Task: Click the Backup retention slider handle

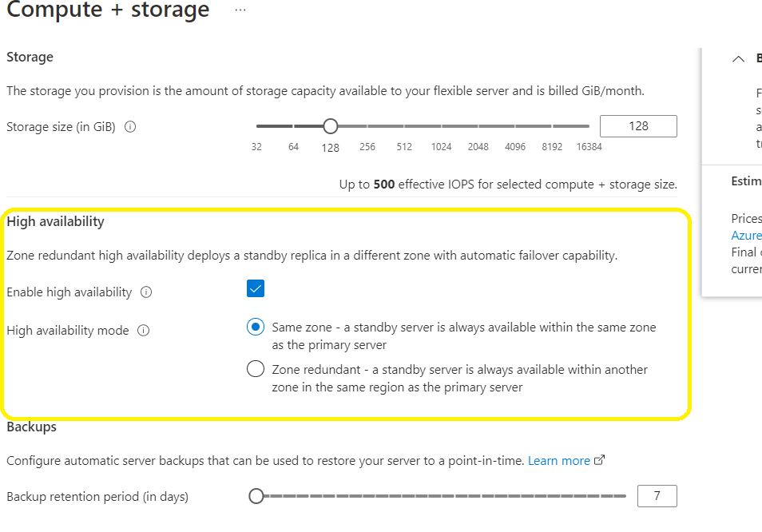Action: [256, 495]
